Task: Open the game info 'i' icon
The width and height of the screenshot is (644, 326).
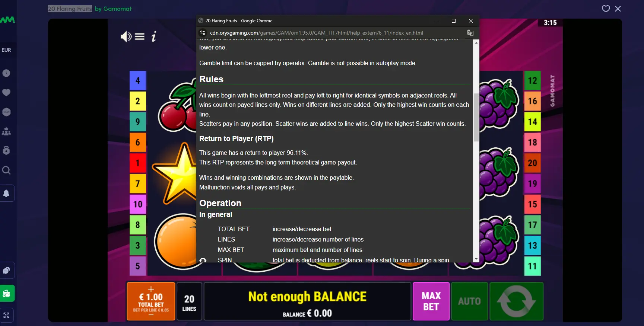Action: point(154,36)
